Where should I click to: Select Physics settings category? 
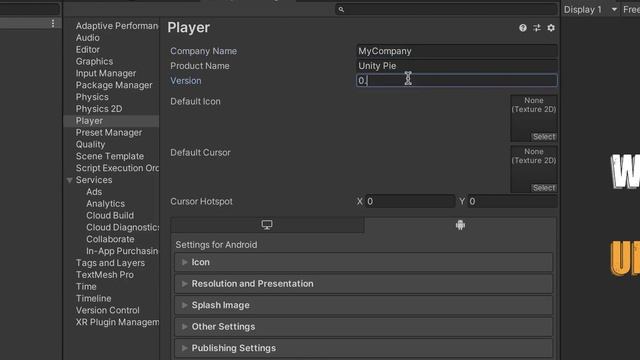coord(92,97)
